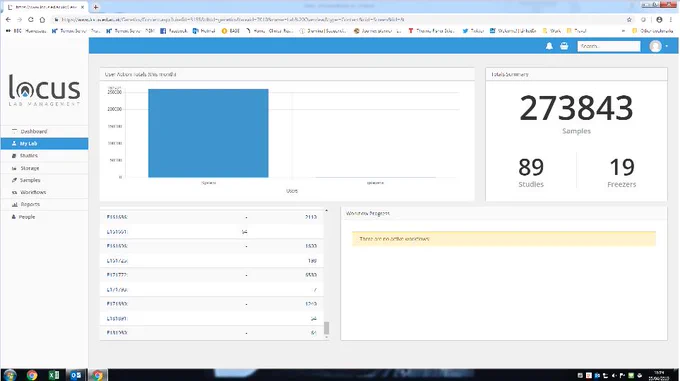Viewport: 680px width, 381px height.
Task: Reload the page
Action: [30, 20]
